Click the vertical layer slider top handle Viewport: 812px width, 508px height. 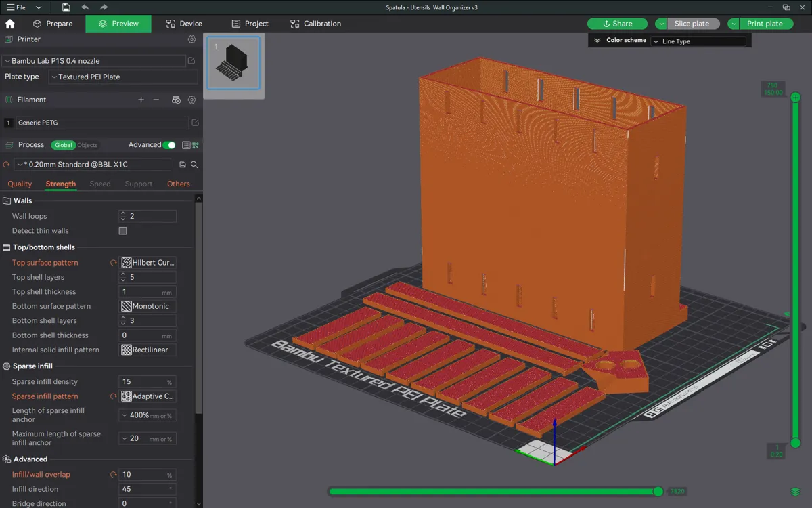coord(796,97)
